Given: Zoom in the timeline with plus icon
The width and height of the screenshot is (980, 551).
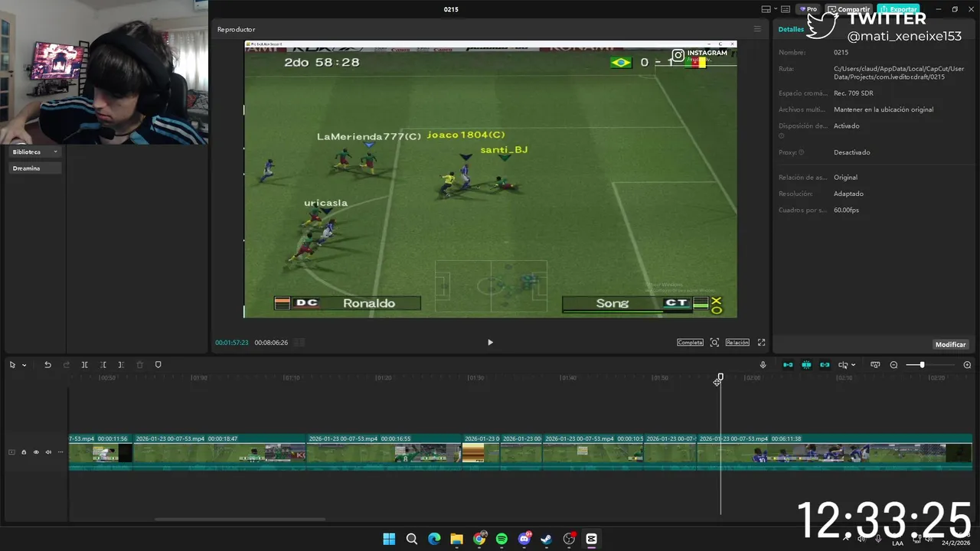Looking at the screenshot, I should pos(967,365).
